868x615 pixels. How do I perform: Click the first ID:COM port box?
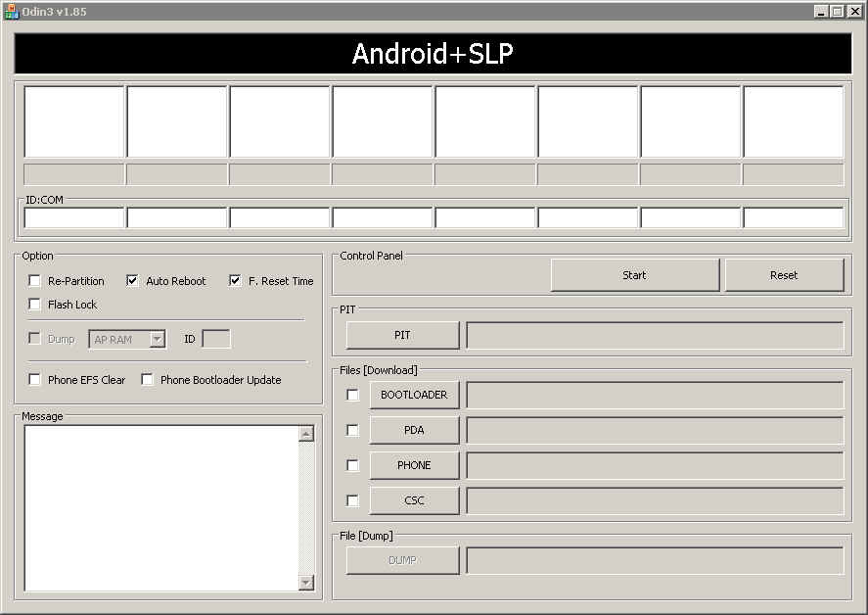coord(74,217)
